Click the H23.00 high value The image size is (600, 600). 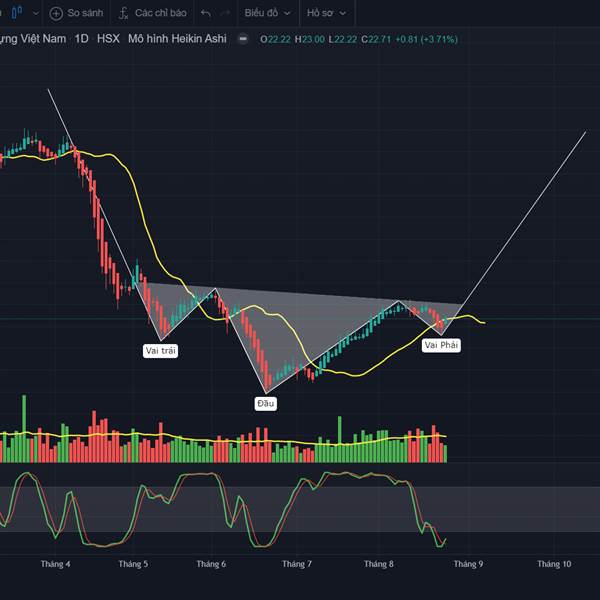pyautogui.click(x=310, y=39)
